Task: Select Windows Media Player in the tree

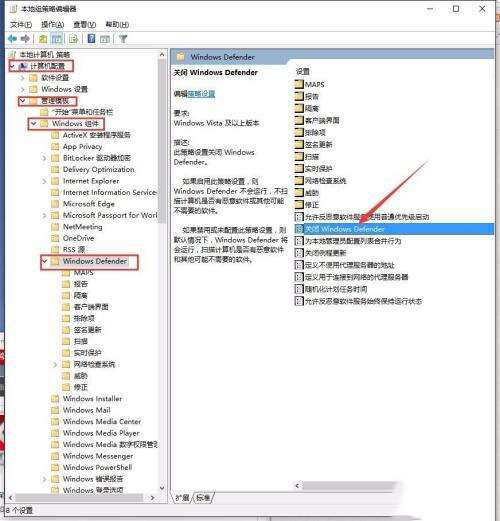Action: coord(101,433)
